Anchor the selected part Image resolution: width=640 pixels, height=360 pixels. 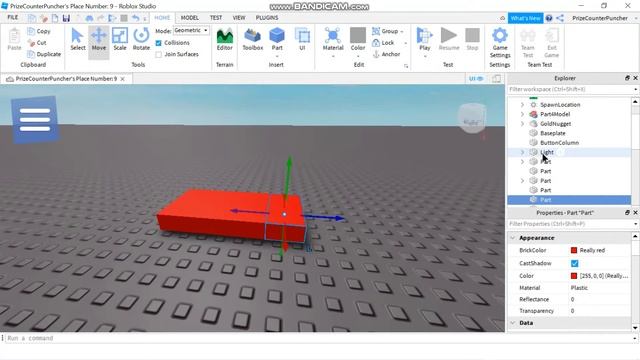pyautogui.click(x=386, y=54)
